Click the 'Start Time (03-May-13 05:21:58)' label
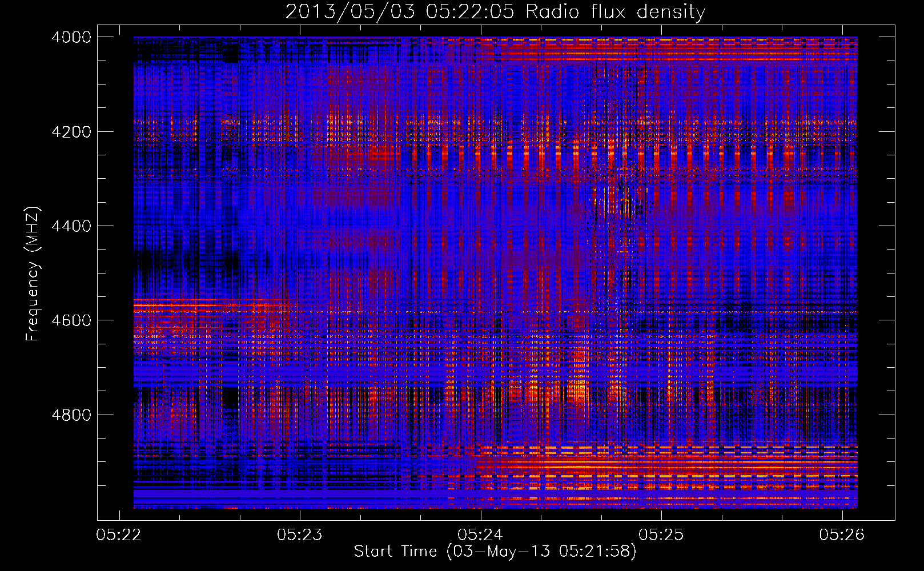This screenshot has height=571, width=924. click(x=495, y=552)
